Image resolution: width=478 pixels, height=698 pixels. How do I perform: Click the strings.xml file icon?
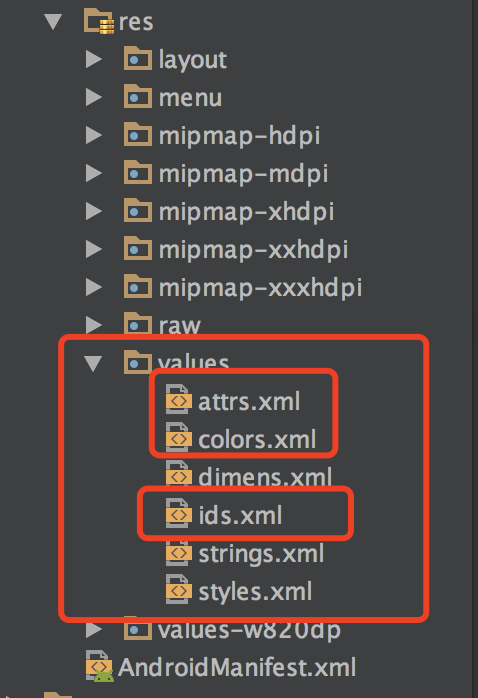pyautogui.click(x=178, y=551)
